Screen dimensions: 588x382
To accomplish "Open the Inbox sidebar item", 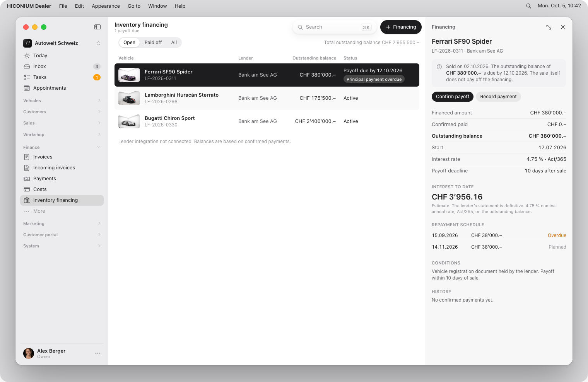I will (x=62, y=67).
